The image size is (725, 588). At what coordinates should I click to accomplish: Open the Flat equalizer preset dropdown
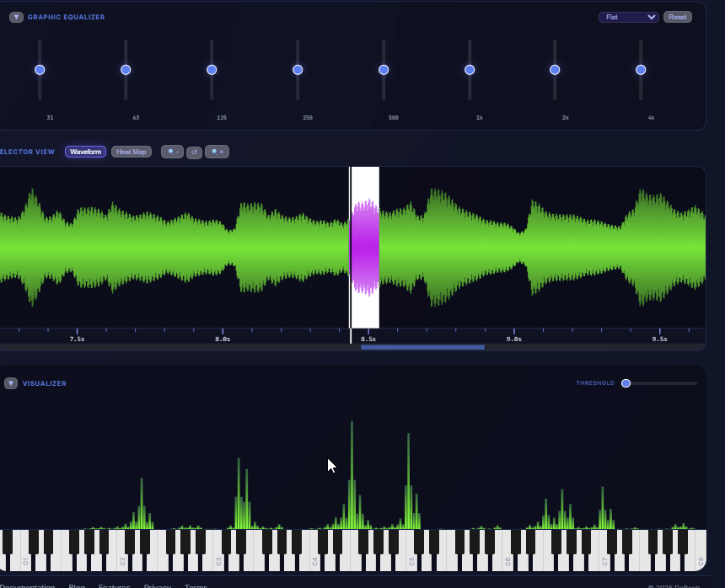click(628, 17)
